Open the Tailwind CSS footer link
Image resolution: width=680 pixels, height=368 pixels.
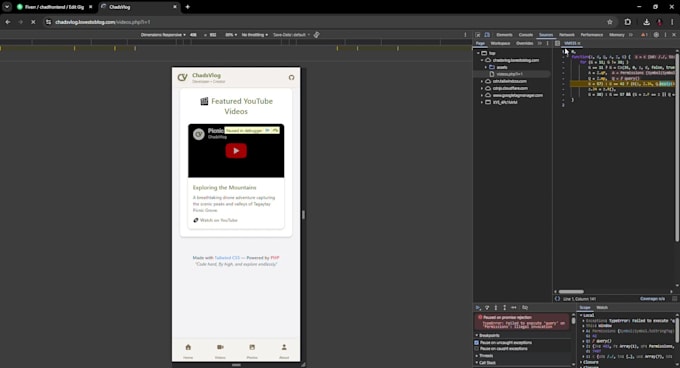tap(227, 257)
